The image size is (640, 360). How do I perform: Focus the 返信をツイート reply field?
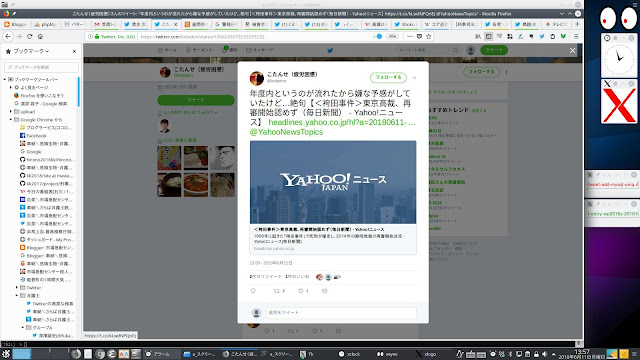click(x=341, y=313)
